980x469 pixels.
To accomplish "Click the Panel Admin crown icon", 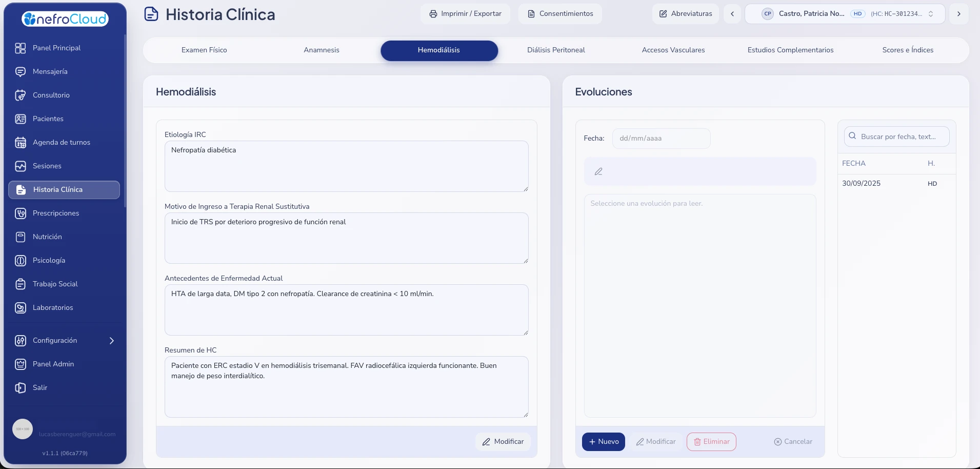I will coord(21,364).
